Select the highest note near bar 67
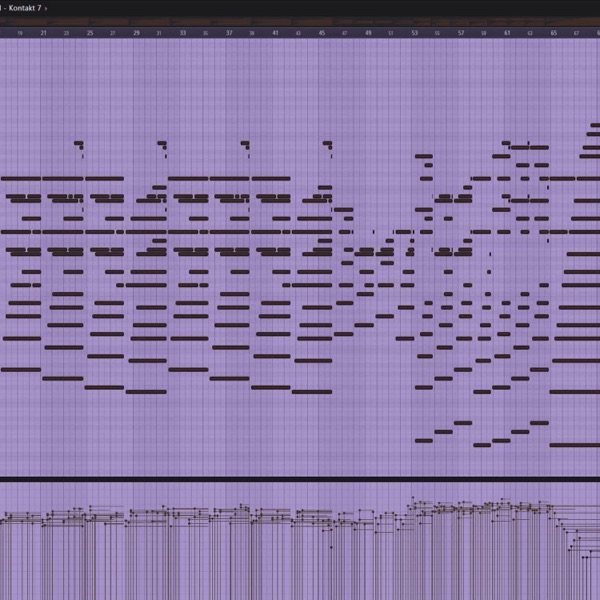Screen dimensions: 600x600 tap(595, 125)
